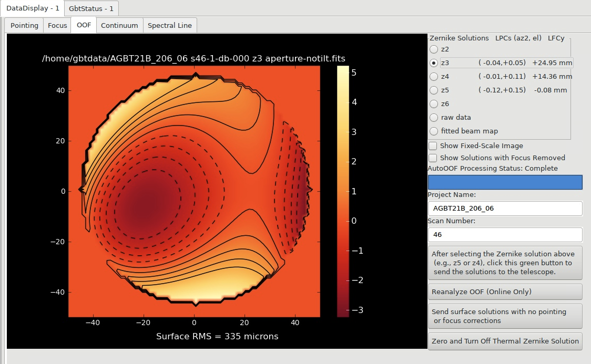The image size is (591, 364).
Task: Click the AutoOOF processing progress bar
Action: [505, 182]
